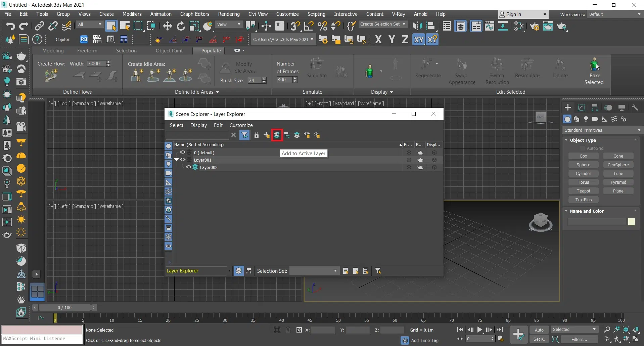Lock cells in Layer Explorer toolbar
The height and width of the screenshot is (346, 644).
pos(257,135)
